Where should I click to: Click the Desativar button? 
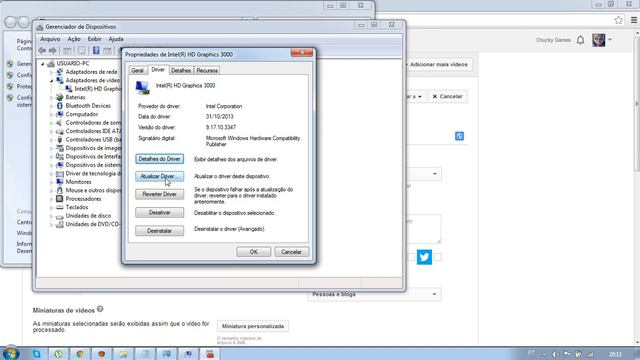(x=160, y=213)
